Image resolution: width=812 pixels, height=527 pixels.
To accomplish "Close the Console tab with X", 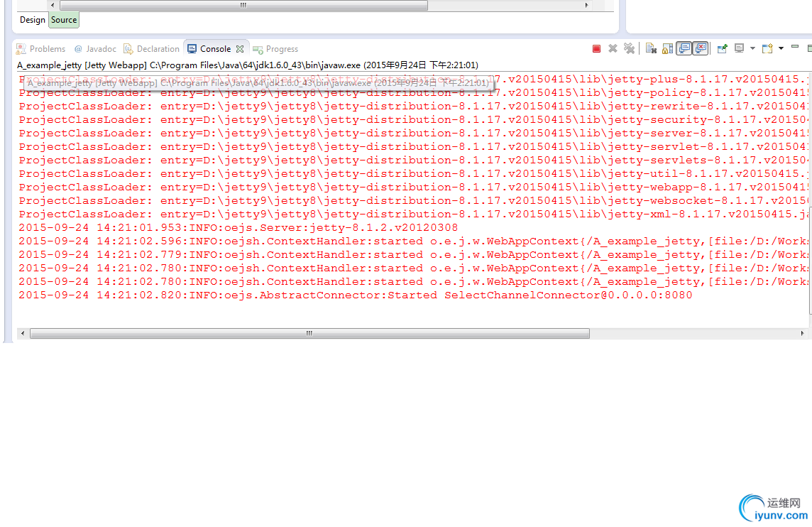I will [240, 49].
